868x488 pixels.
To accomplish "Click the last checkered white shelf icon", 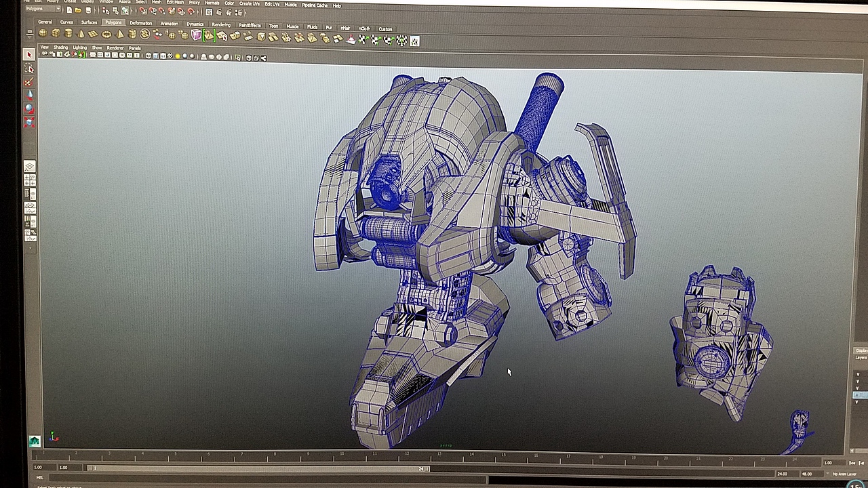I will [x=414, y=41].
